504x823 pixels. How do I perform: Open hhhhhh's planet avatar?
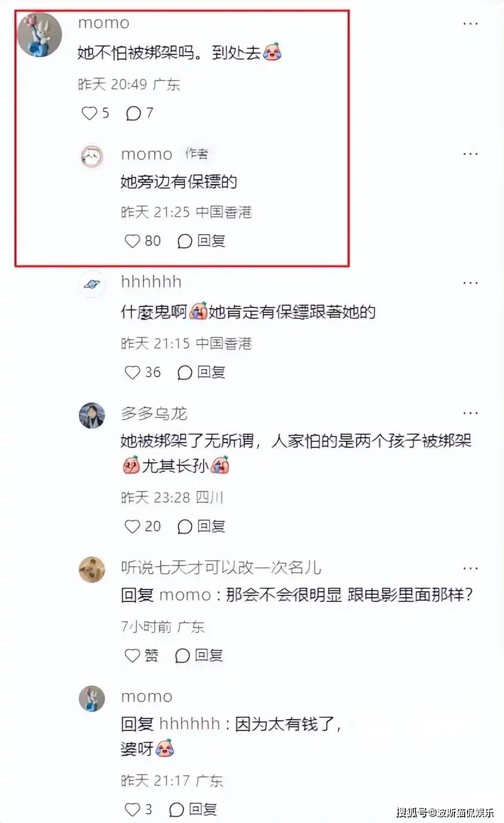[x=91, y=285]
